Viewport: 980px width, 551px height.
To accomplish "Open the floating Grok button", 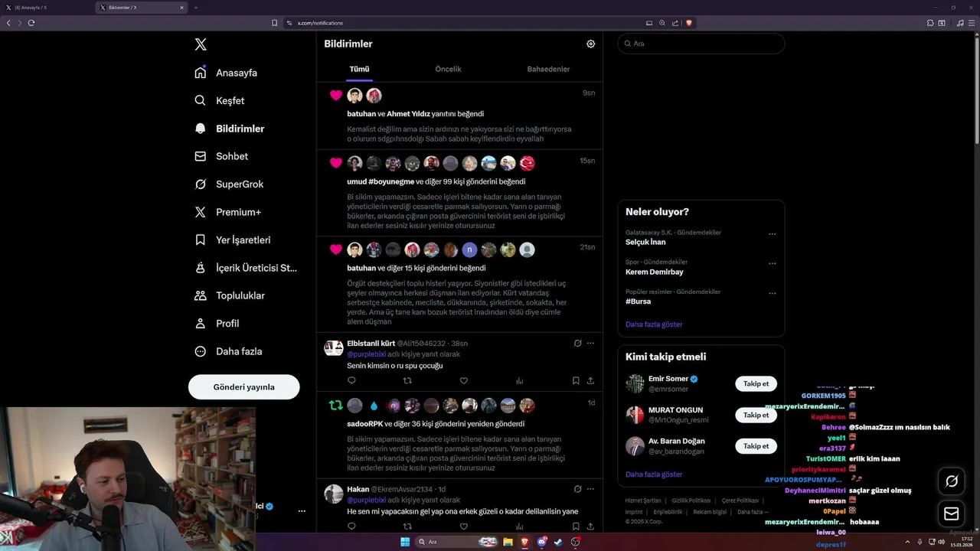I will pyautogui.click(x=952, y=481).
